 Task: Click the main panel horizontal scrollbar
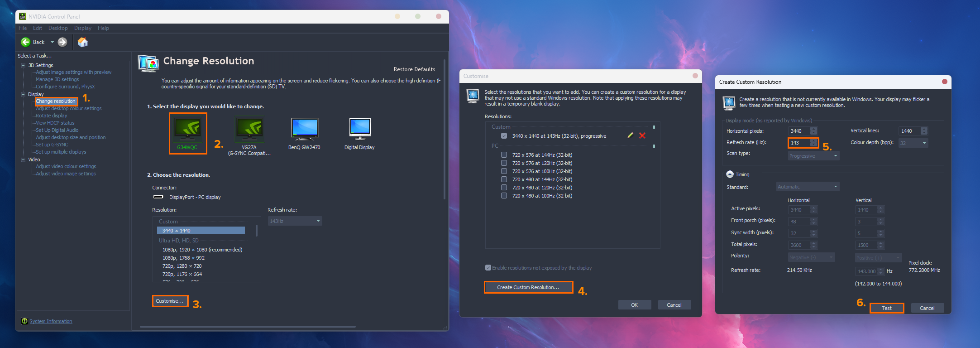(x=248, y=326)
